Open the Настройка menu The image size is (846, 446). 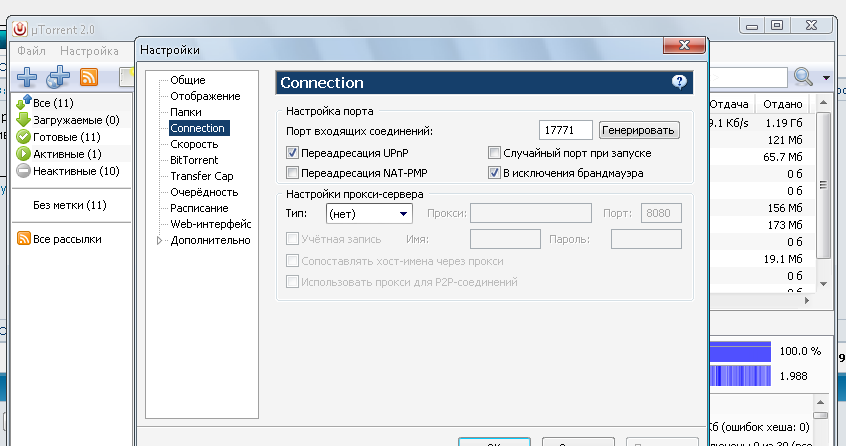(x=89, y=51)
